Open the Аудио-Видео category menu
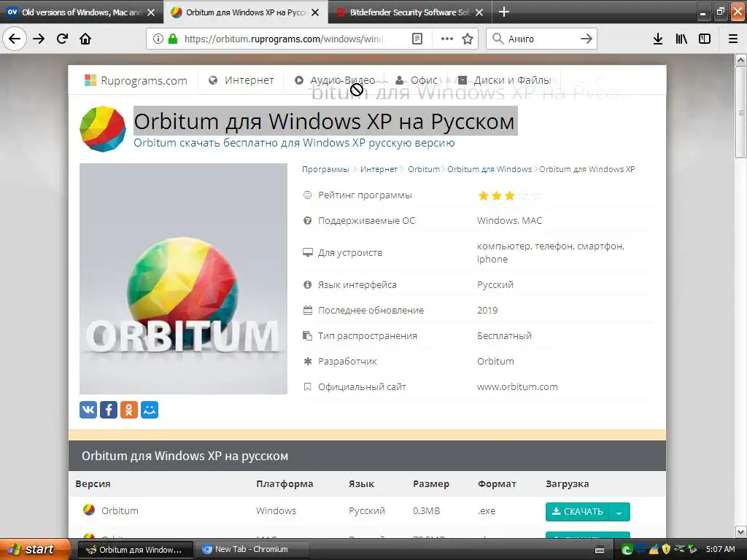747x560 pixels. pyautogui.click(x=335, y=80)
